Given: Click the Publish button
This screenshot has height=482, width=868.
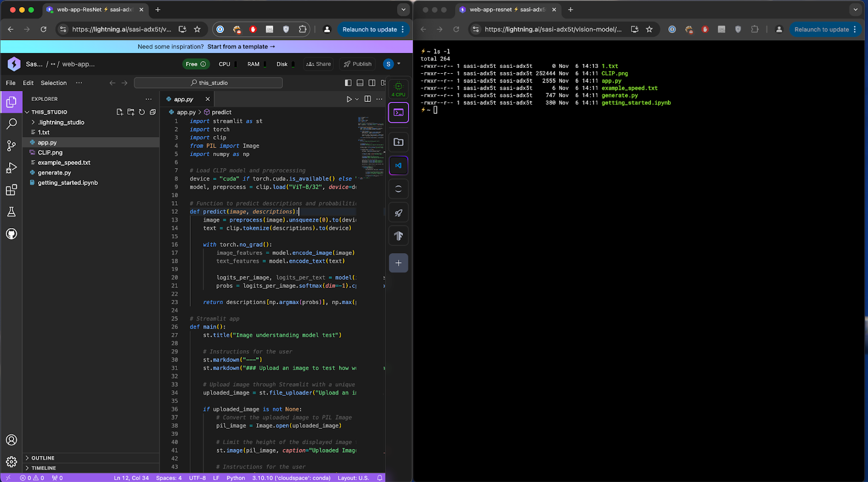Looking at the screenshot, I should click(x=358, y=64).
